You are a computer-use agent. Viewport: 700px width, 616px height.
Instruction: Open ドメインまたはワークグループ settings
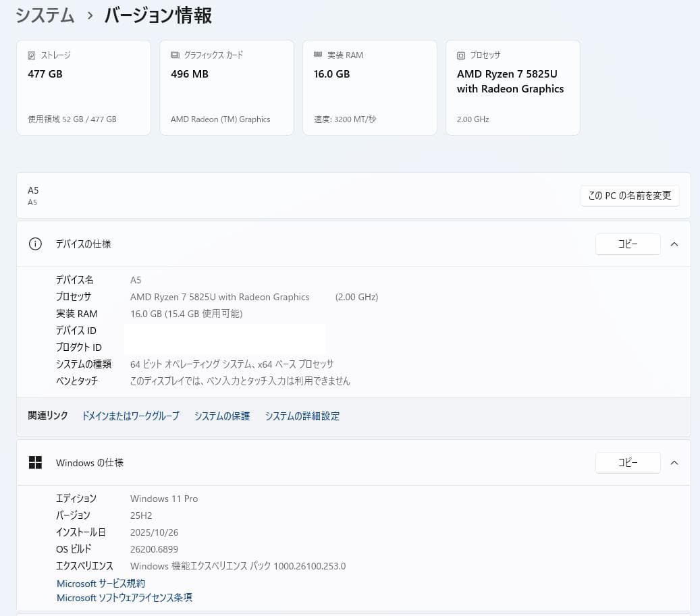click(x=130, y=416)
